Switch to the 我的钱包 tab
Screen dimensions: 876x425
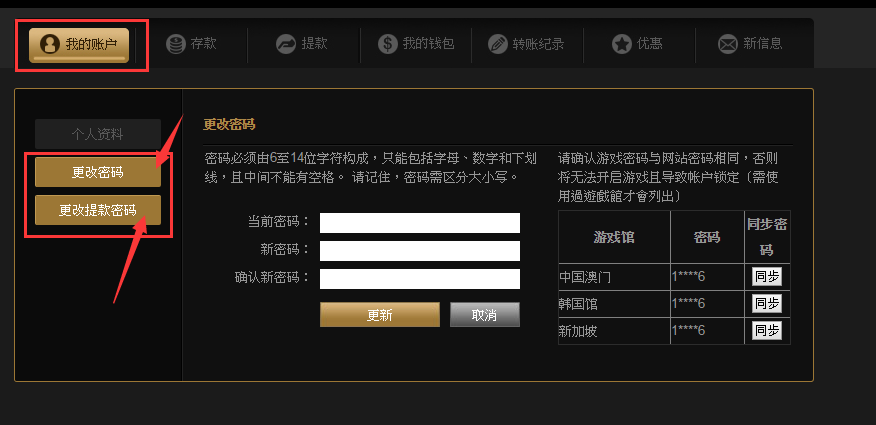coord(416,44)
